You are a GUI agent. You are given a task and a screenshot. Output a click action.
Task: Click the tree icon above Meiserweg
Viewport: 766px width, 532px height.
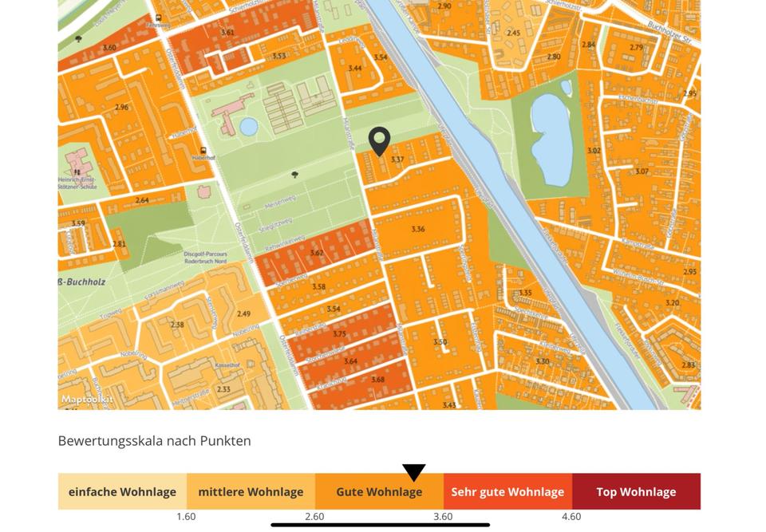[x=294, y=174]
